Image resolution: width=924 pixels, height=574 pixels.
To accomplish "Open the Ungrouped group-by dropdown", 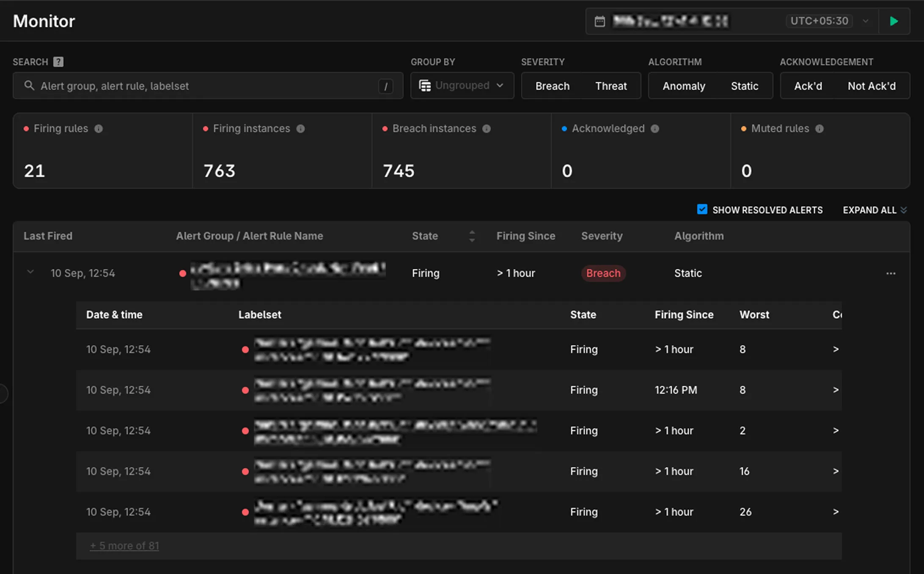I will point(462,86).
